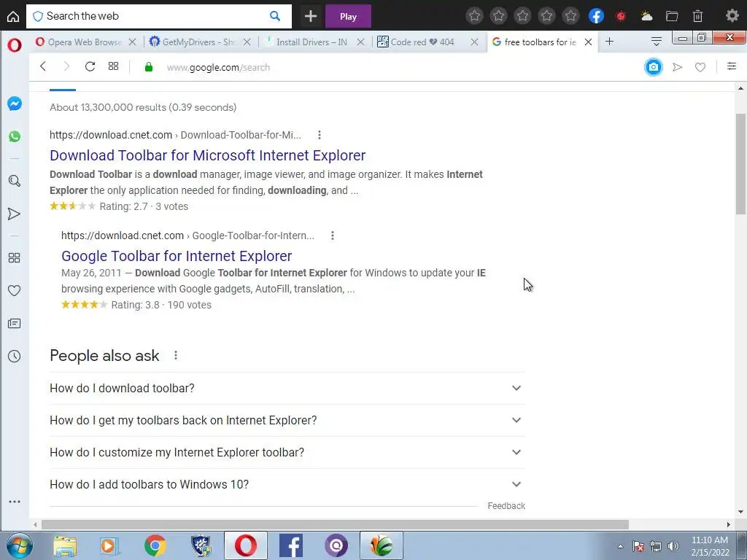Open the People also ask three-dot menu
The height and width of the screenshot is (560, 747).
(x=176, y=355)
